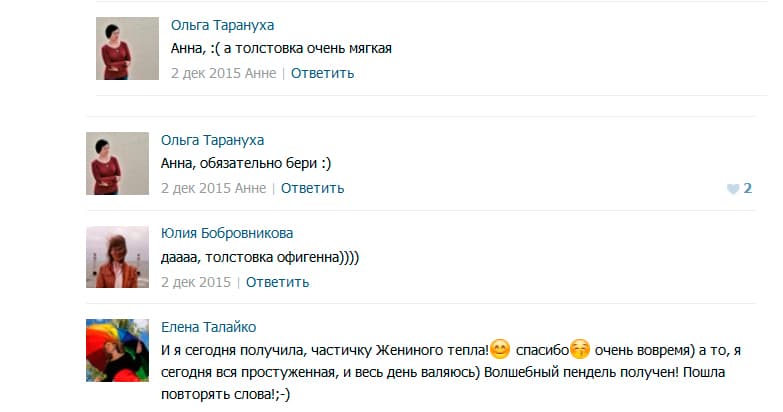The width and height of the screenshot is (783, 412).
Task: Open the date of the 'обязательно бери' comment
Action: click(x=195, y=188)
